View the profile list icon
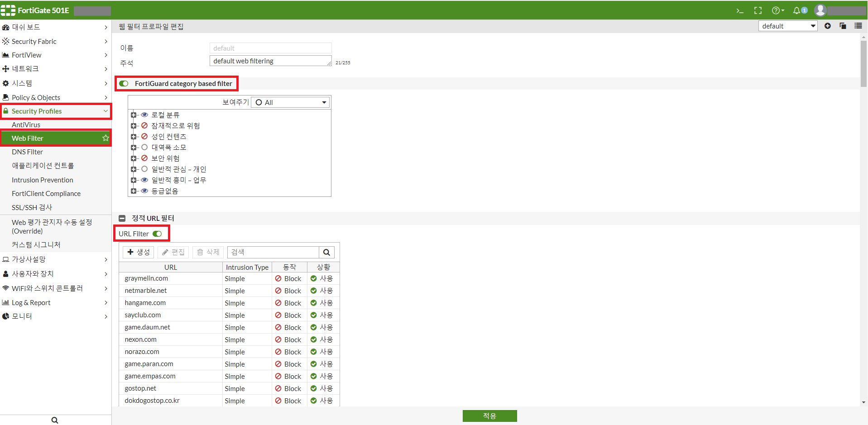Screen dimensions: 868x425 pos(858,26)
